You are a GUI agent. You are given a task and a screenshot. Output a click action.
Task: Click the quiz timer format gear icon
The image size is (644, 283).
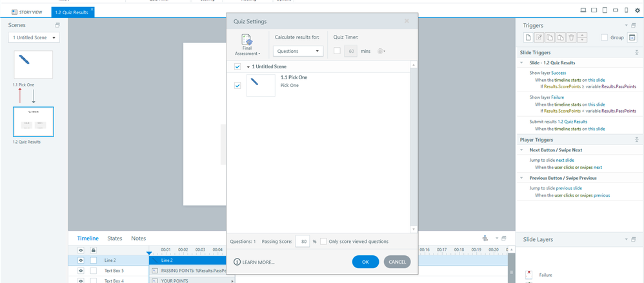[381, 52]
